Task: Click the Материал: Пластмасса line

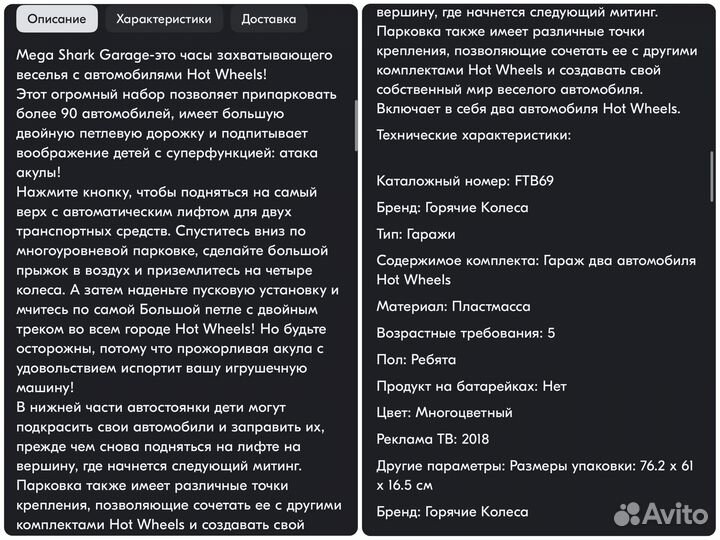Action: click(453, 306)
